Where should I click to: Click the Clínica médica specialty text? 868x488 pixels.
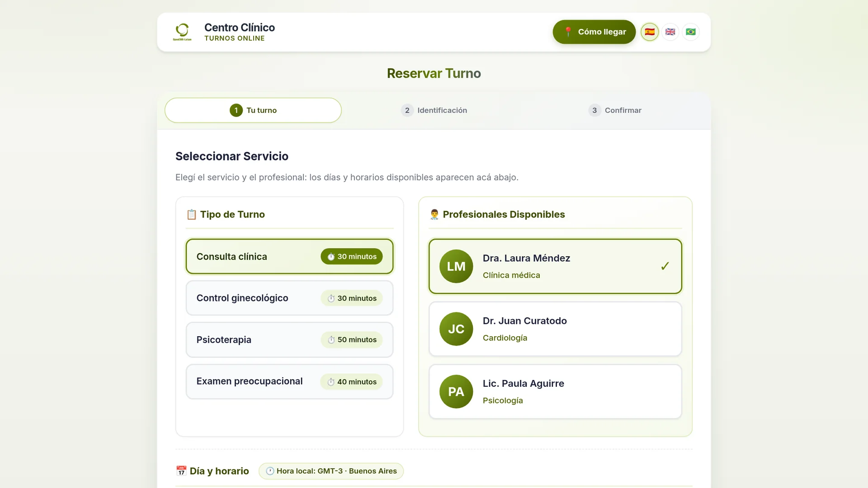[511, 275]
